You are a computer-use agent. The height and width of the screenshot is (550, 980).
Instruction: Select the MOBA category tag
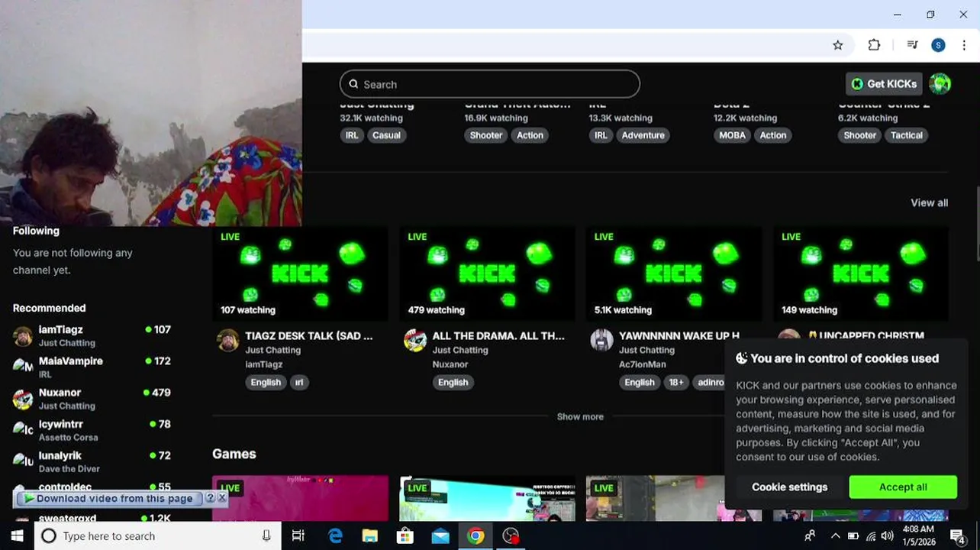coord(732,135)
